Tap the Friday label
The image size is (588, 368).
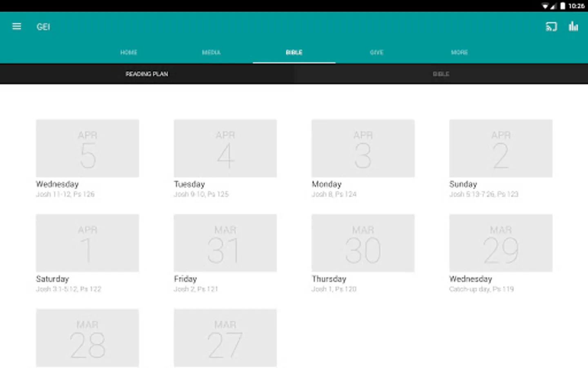point(185,279)
